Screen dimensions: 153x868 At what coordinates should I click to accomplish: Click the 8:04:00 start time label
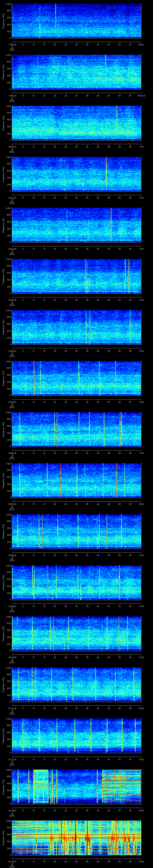12,351
